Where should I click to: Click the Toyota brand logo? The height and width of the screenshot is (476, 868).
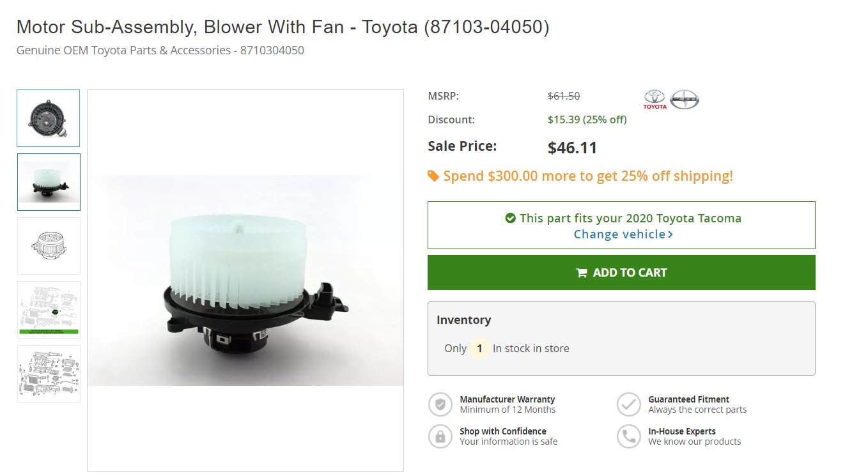pyautogui.click(x=655, y=99)
